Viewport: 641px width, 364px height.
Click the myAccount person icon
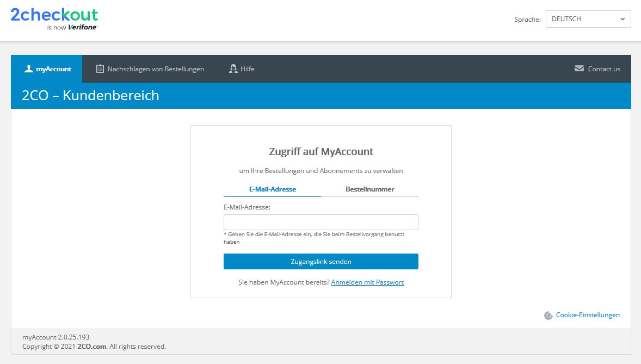click(x=28, y=69)
